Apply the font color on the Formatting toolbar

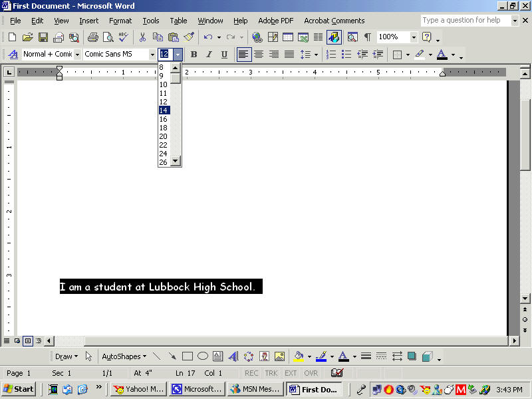pos(442,55)
